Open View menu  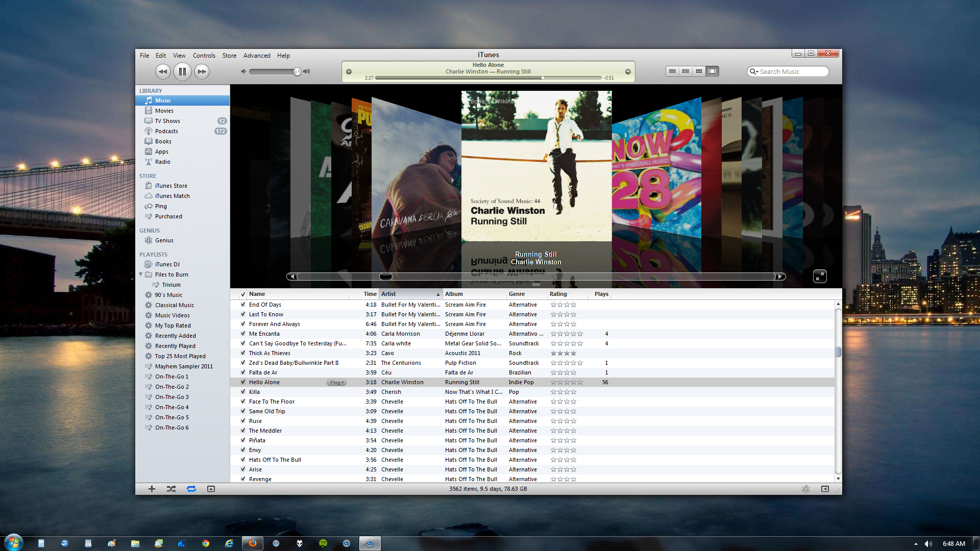pyautogui.click(x=179, y=56)
